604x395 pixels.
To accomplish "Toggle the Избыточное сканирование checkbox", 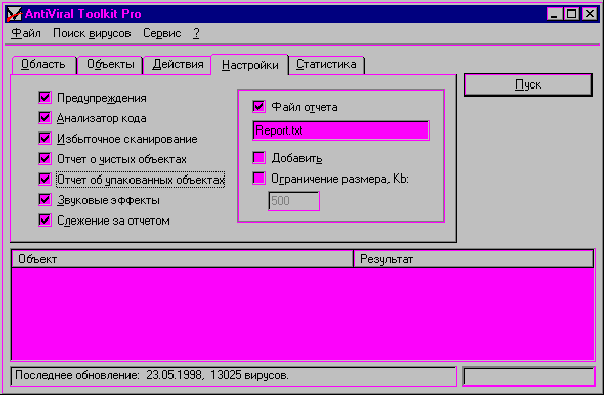I will (45, 138).
